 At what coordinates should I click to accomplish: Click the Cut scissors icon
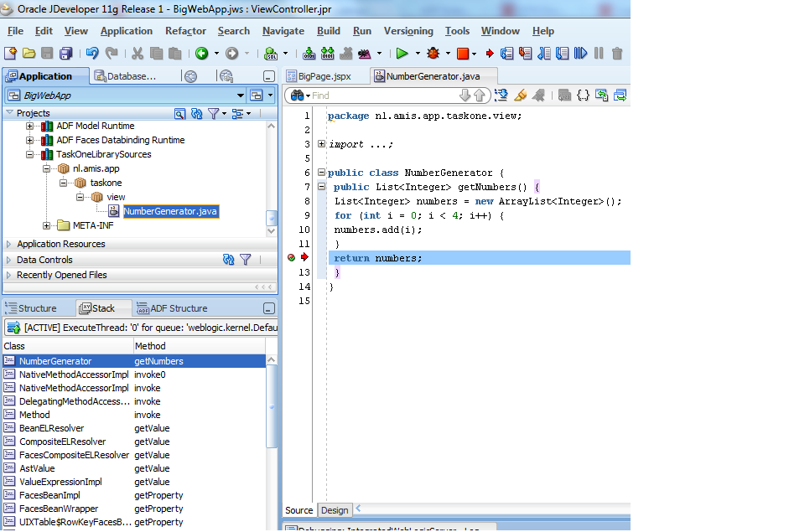point(138,54)
